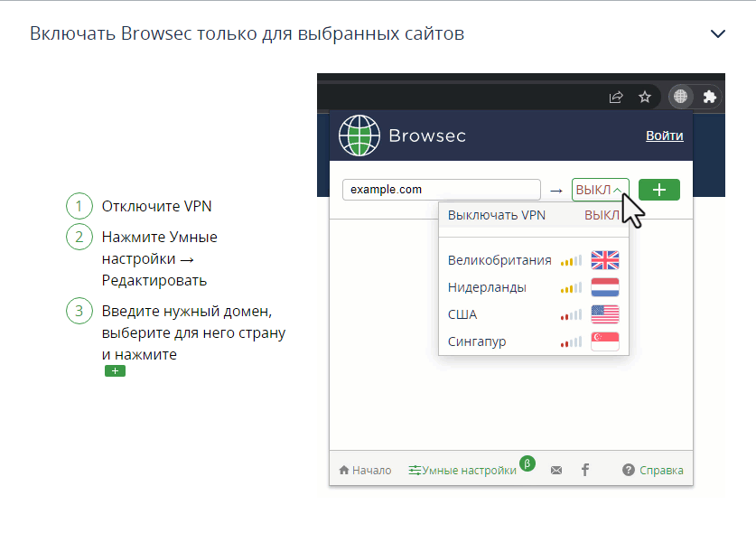
Task: Open the Умные настройки tab
Action: (x=462, y=471)
